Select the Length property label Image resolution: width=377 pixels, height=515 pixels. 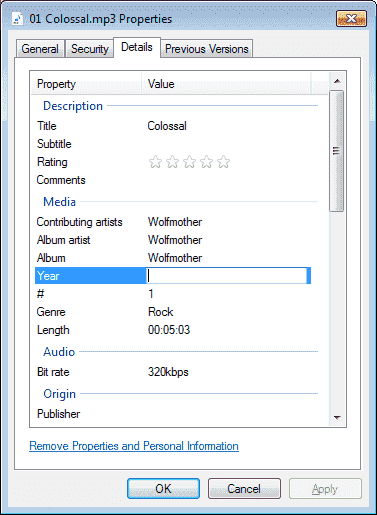[x=53, y=330]
